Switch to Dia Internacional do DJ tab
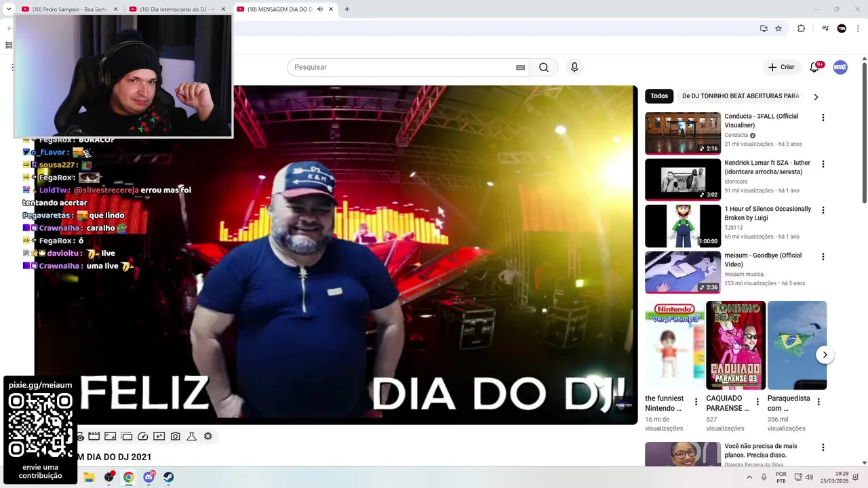 (177, 9)
